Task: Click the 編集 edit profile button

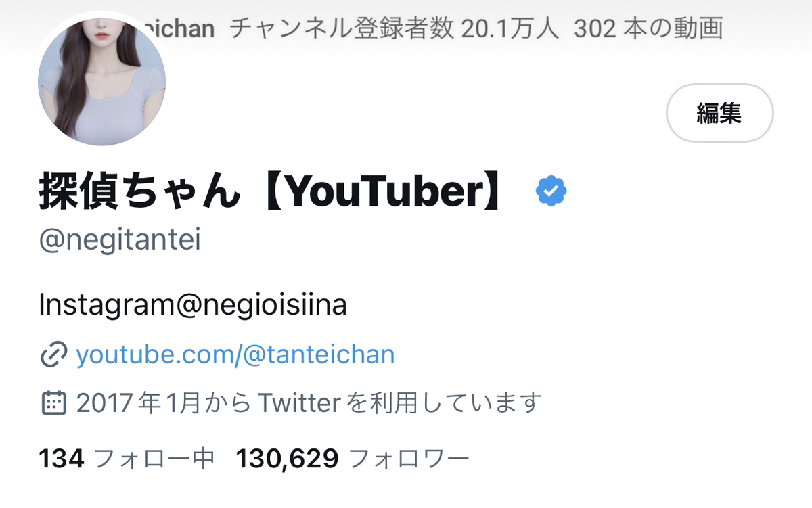Action: pos(719,113)
